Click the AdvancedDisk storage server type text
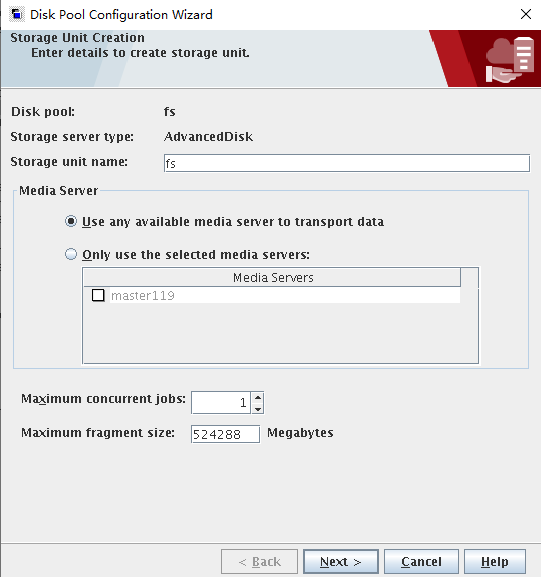541x577 pixels. (x=208, y=137)
